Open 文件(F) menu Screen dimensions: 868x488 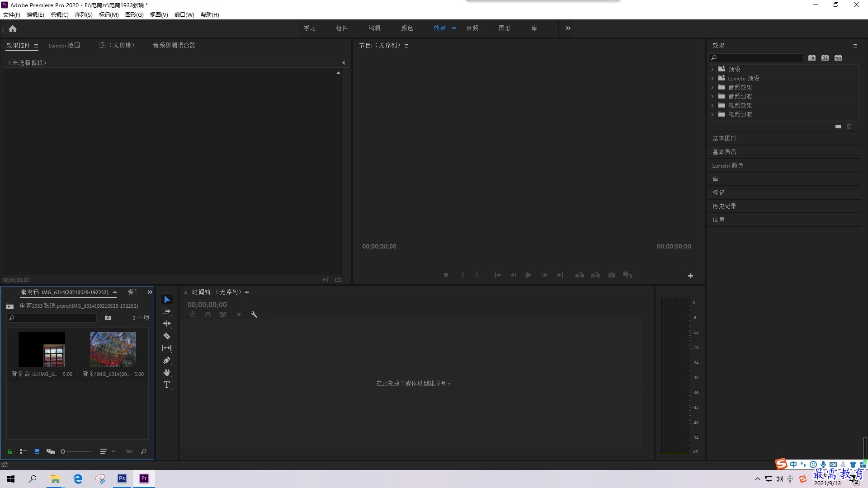click(12, 14)
